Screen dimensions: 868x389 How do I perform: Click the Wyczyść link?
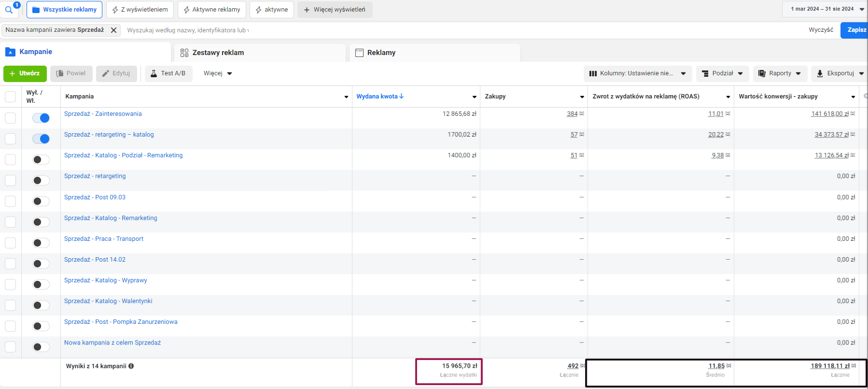[x=821, y=30]
